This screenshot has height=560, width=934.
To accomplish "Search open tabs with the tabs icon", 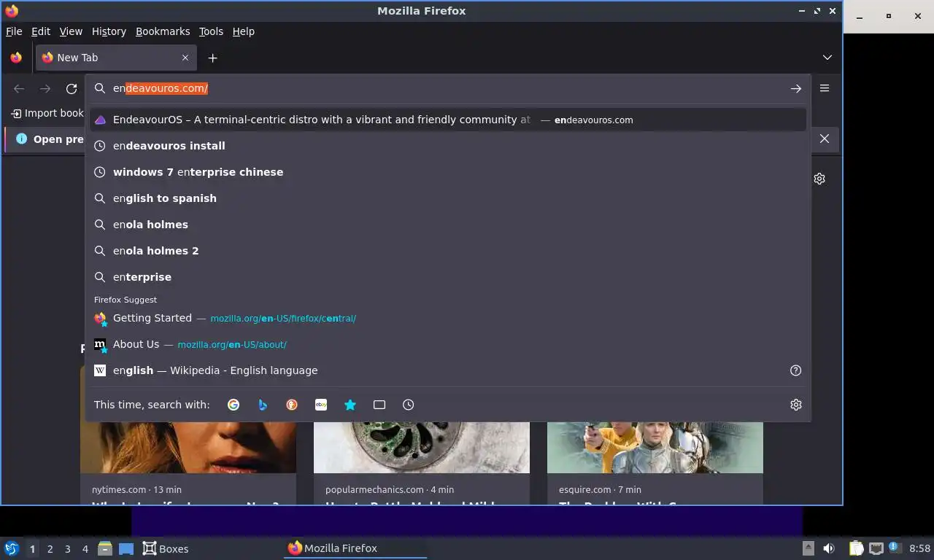I will [x=379, y=405].
